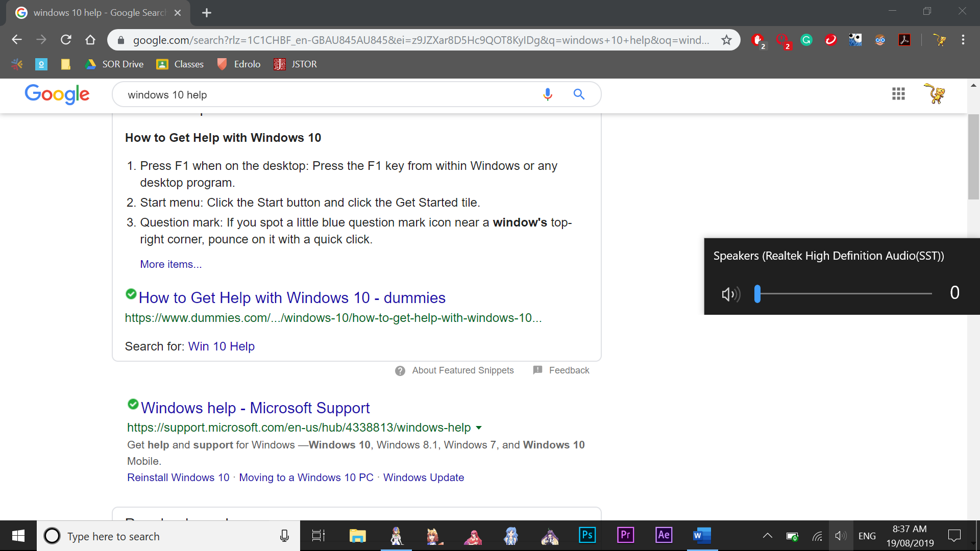Click the blue search magnifier button
Screen dimensions: 980x551
tap(579, 94)
